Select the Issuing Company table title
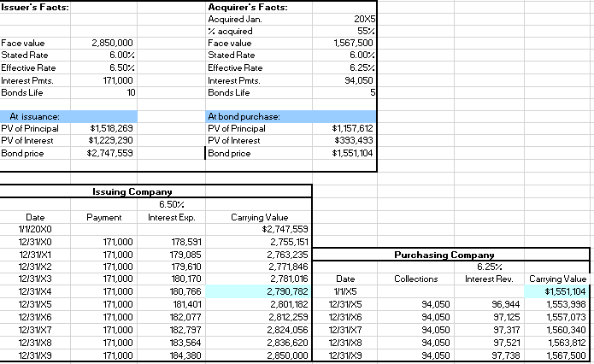Viewport: 594px width, 364px height. click(132, 191)
